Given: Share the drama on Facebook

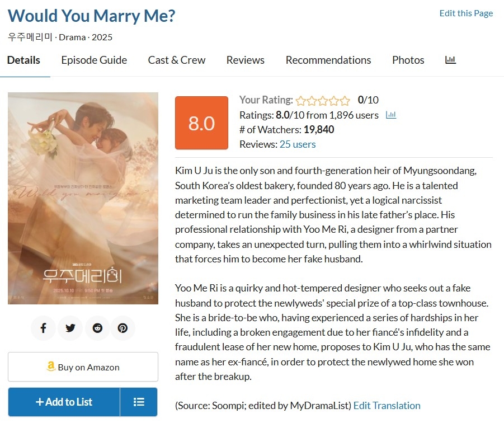Looking at the screenshot, I should (x=43, y=328).
